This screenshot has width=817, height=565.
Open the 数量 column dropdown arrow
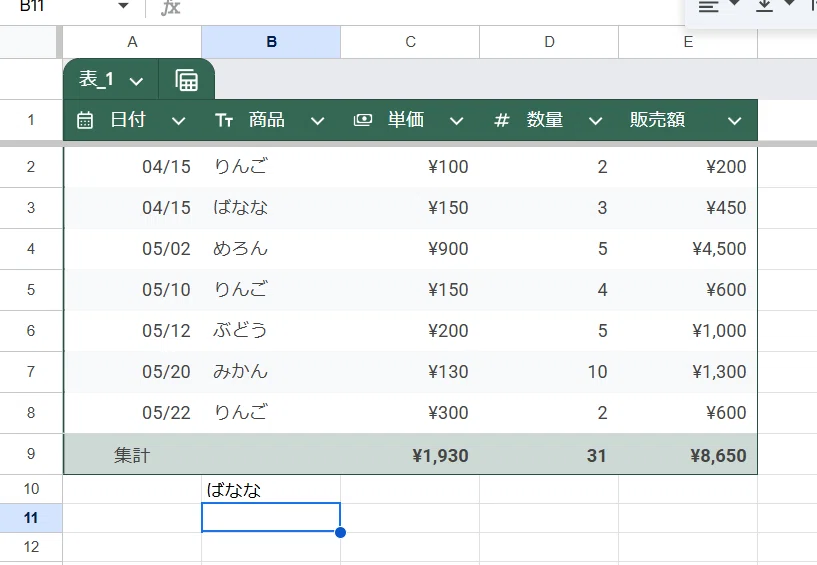coord(596,121)
